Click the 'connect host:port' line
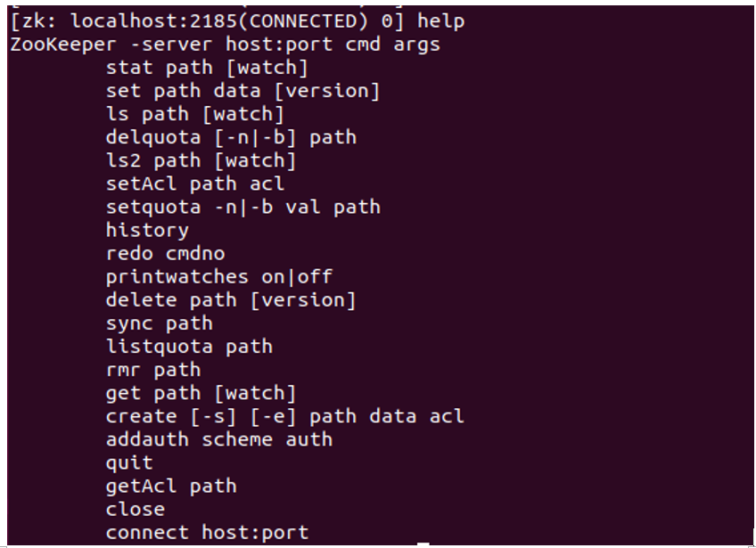The height and width of the screenshot is (548, 756). click(x=207, y=532)
